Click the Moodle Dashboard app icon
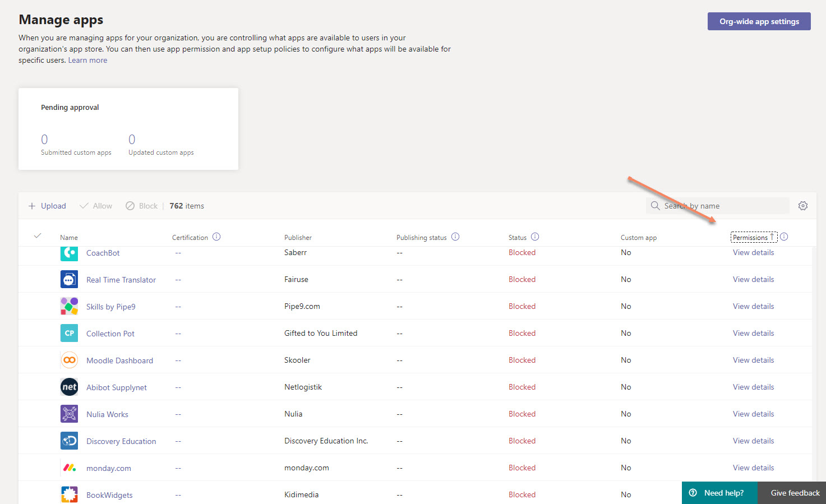This screenshot has width=826, height=504. 69,360
